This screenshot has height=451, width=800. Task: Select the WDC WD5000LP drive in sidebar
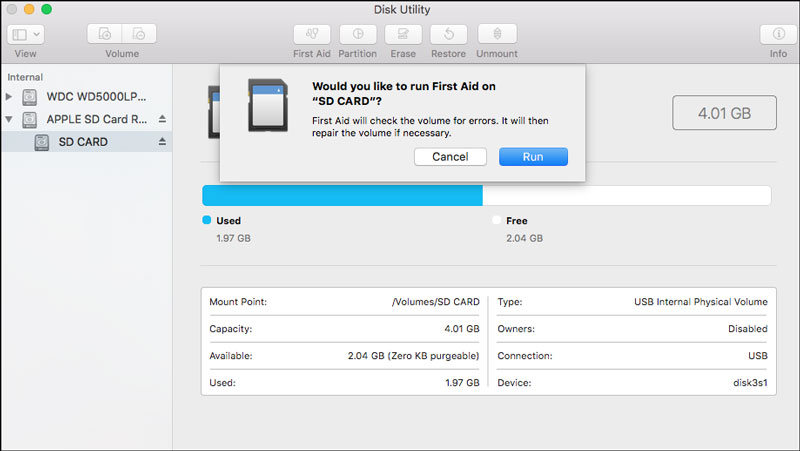click(x=95, y=97)
